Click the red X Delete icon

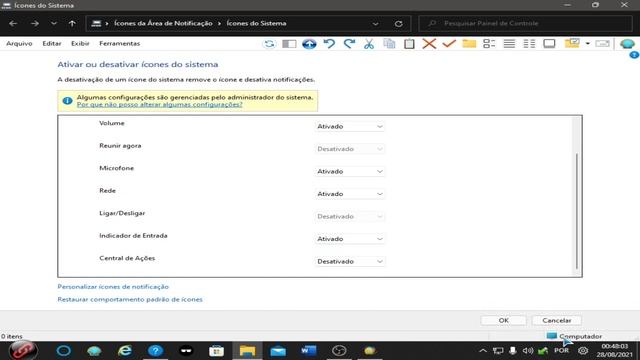click(429, 44)
